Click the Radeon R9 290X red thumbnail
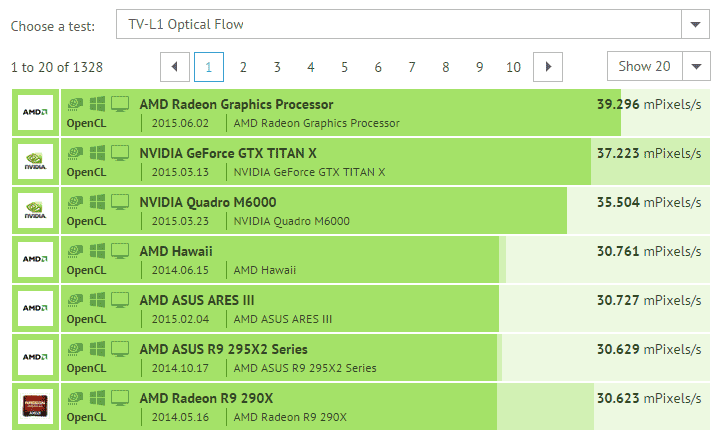This screenshot has width=723, height=432. tap(36, 407)
